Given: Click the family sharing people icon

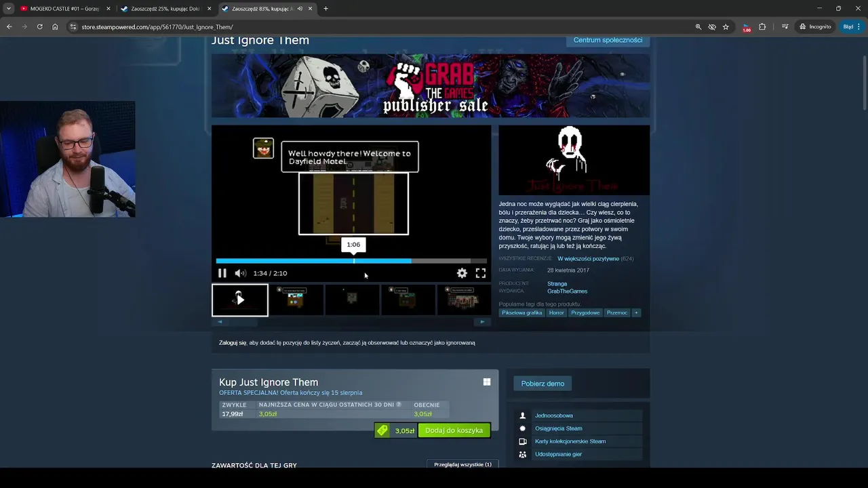Looking at the screenshot, I should pyautogui.click(x=522, y=454).
